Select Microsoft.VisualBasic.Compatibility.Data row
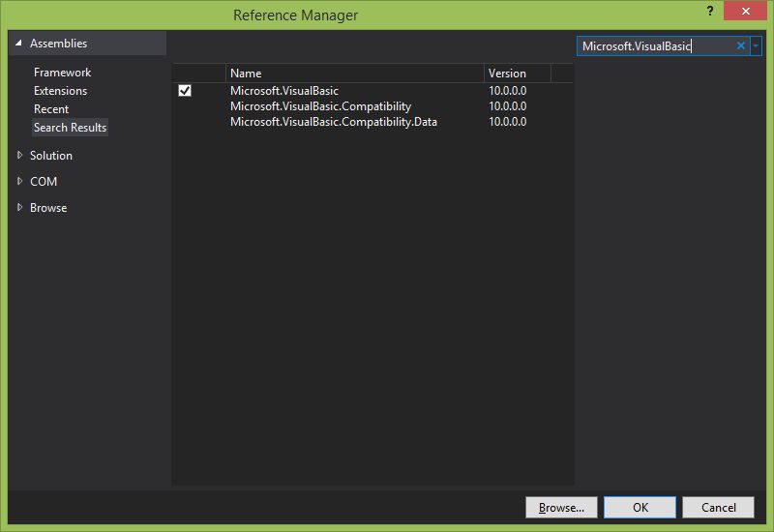Image resolution: width=774 pixels, height=532 pixels. click(x=372, y=122)
